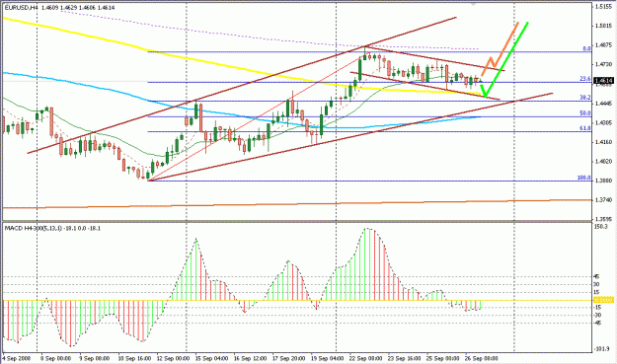Click the 23.6 Fibonacci level label

(585, 79)
